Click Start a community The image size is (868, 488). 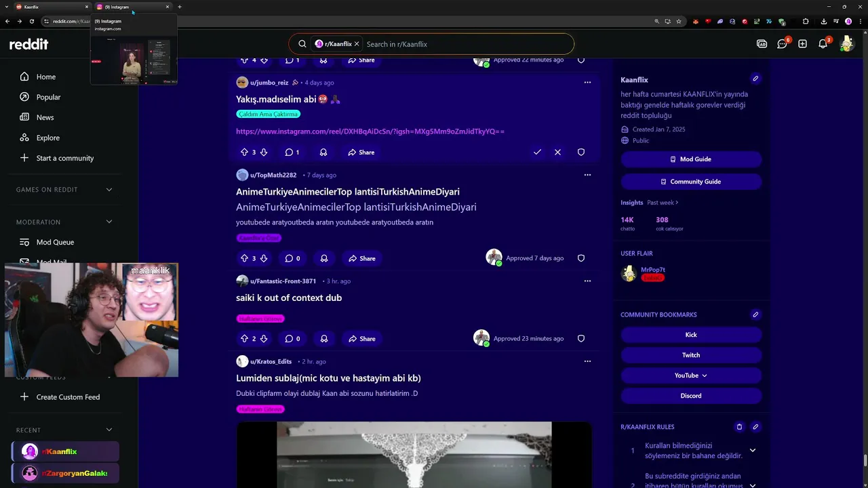66,158
